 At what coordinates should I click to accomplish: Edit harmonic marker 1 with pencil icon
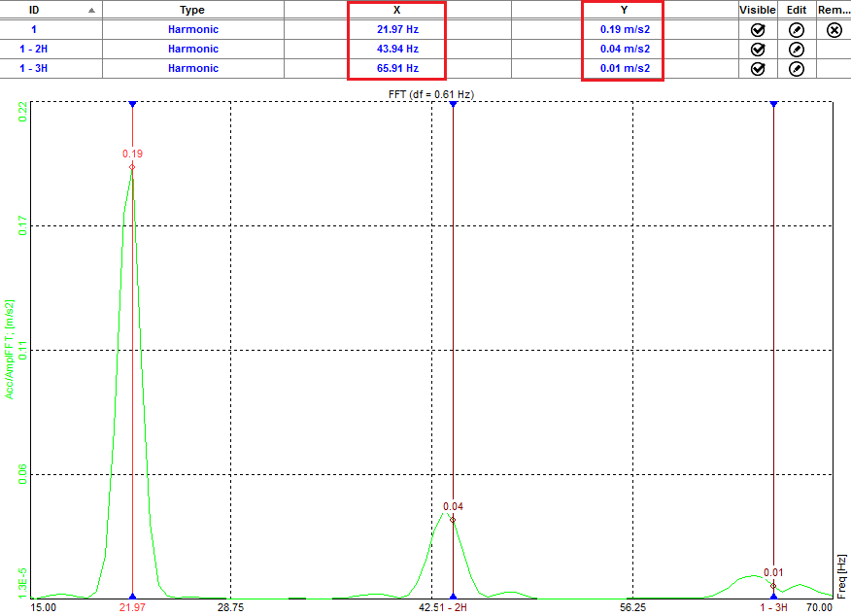pos(797,30)
